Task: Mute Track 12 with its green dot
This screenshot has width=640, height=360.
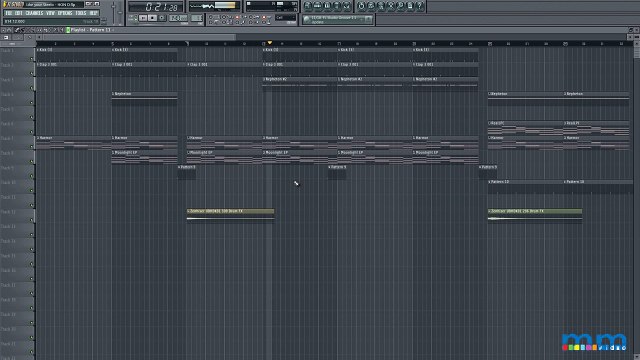Action: point(32,220)
